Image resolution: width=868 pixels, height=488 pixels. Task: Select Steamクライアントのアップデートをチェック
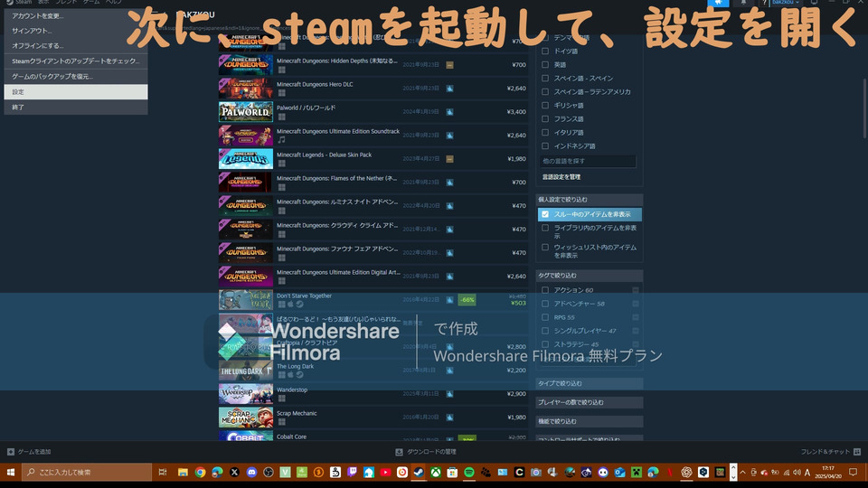(x=76, y=61)
